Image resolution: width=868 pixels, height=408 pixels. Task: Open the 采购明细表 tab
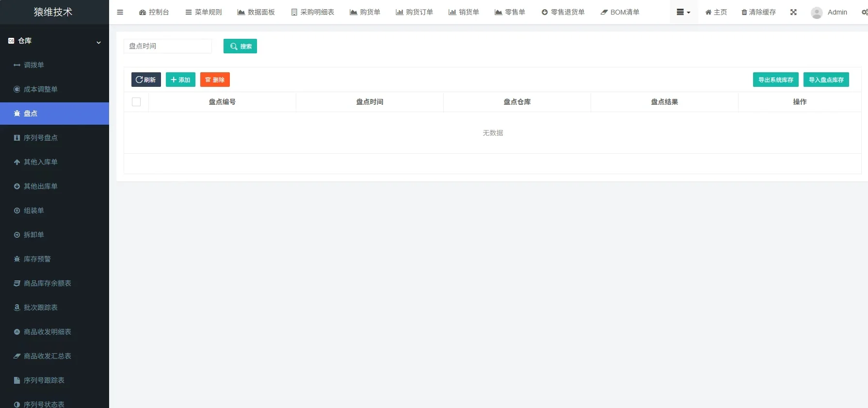point(313,12)
